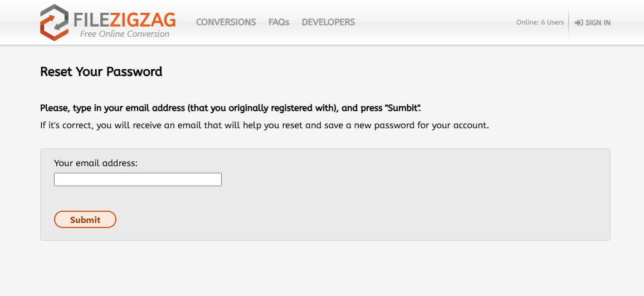This screenshot has width=644, height=296.
Task: Click the FileZigZag hexagon logo icon
Action: coord(54,22)
